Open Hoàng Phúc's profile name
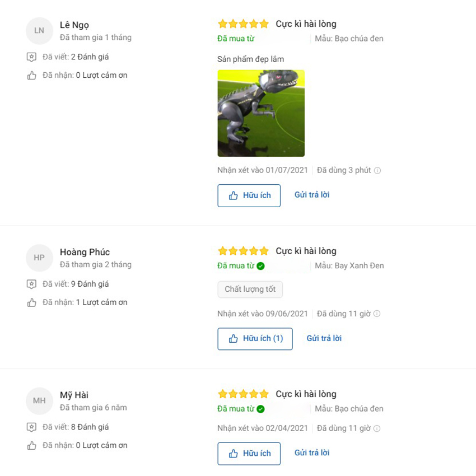This screenshot has height=476, width=476. click(85, 252)
